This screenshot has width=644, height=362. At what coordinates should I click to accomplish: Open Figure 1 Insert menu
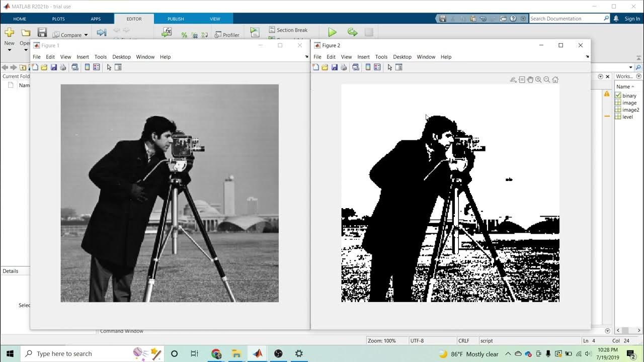coord(83,57)
